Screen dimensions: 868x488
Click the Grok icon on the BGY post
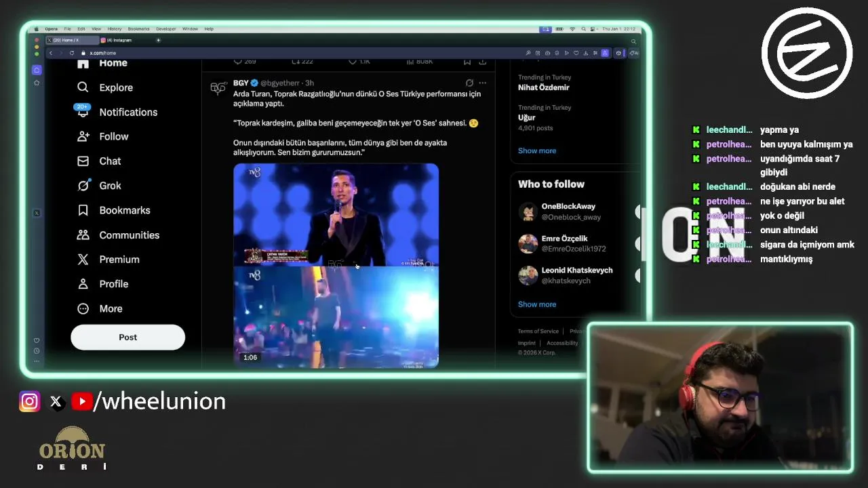pos(469,83)
